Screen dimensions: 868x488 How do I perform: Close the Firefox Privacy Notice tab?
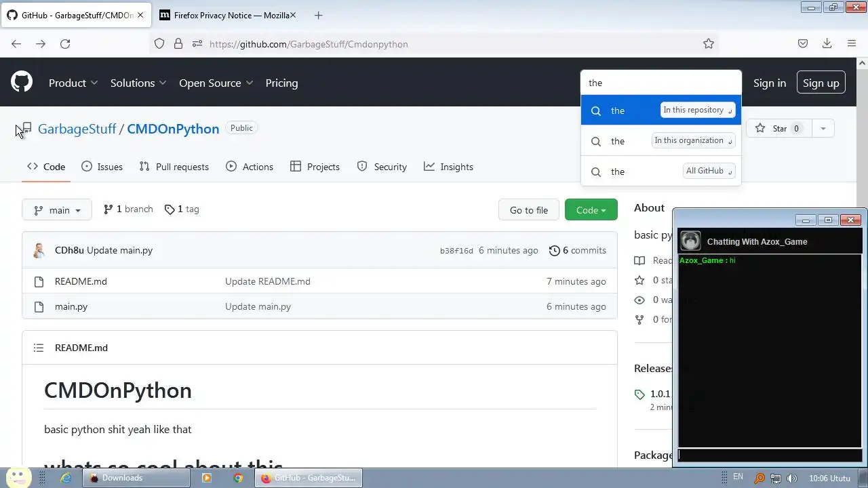pos(293,15)
